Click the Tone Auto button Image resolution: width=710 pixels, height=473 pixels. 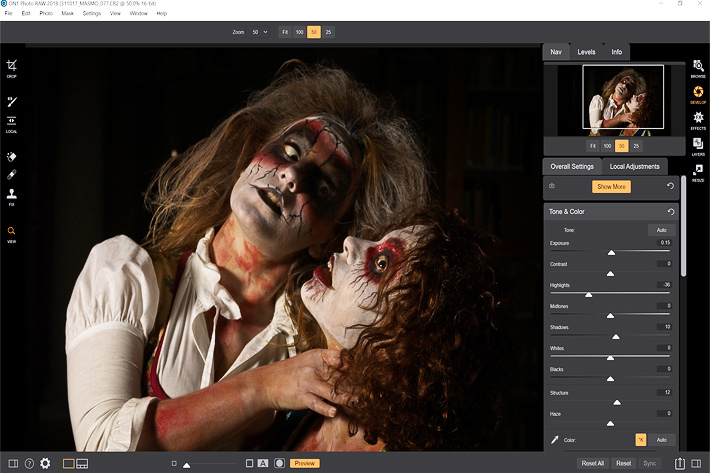(662, 230)
